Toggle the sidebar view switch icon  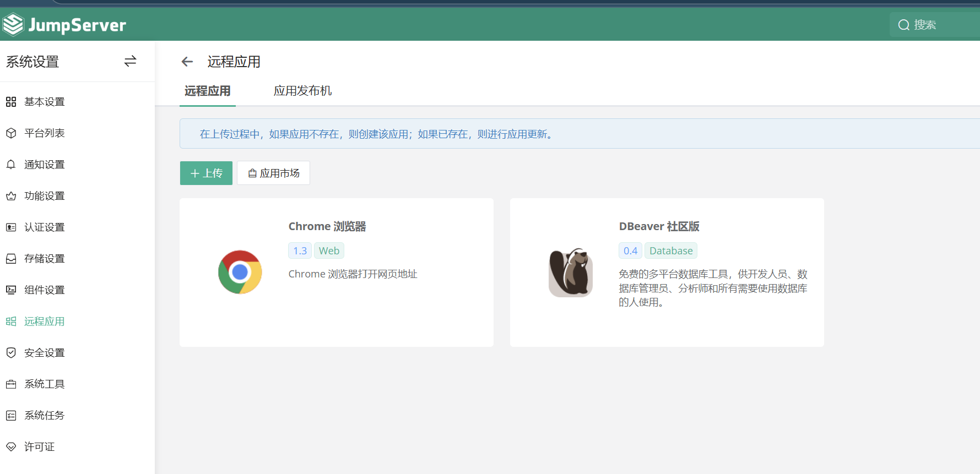[130, 61]
